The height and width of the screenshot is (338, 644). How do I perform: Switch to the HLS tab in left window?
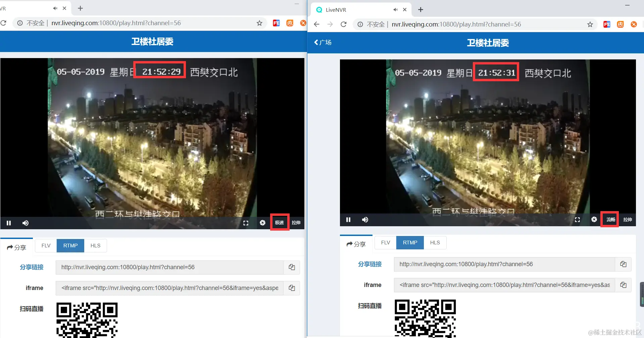coord(95,245)
